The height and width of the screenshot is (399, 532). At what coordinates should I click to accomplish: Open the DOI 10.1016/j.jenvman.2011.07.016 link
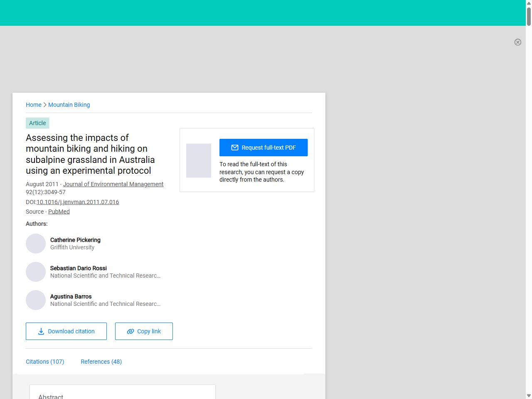(78, 202)
